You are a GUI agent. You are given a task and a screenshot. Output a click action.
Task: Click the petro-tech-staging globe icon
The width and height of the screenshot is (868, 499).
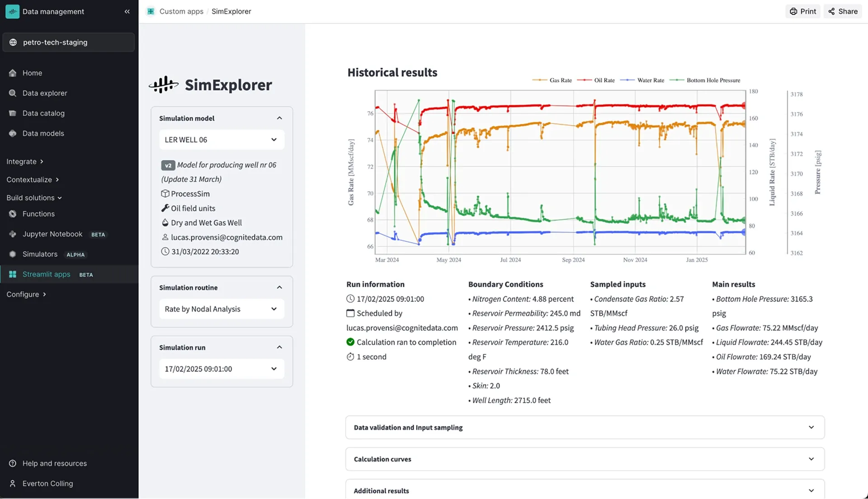(x=13, y=42)
